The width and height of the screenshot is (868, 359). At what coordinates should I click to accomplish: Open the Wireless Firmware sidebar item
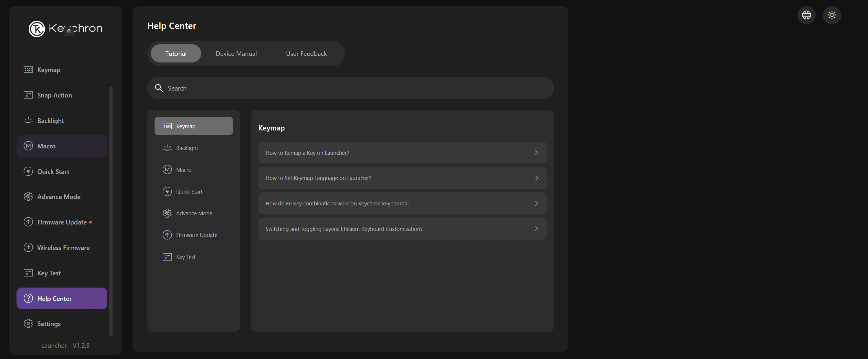[x=63, y=248]
